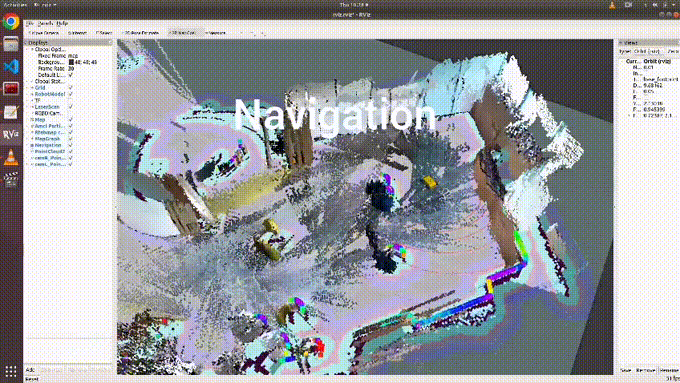The height and width of the screenshot is (383, 680).
Task: Pick the Measure tool
Action: (x=216, y=33)
